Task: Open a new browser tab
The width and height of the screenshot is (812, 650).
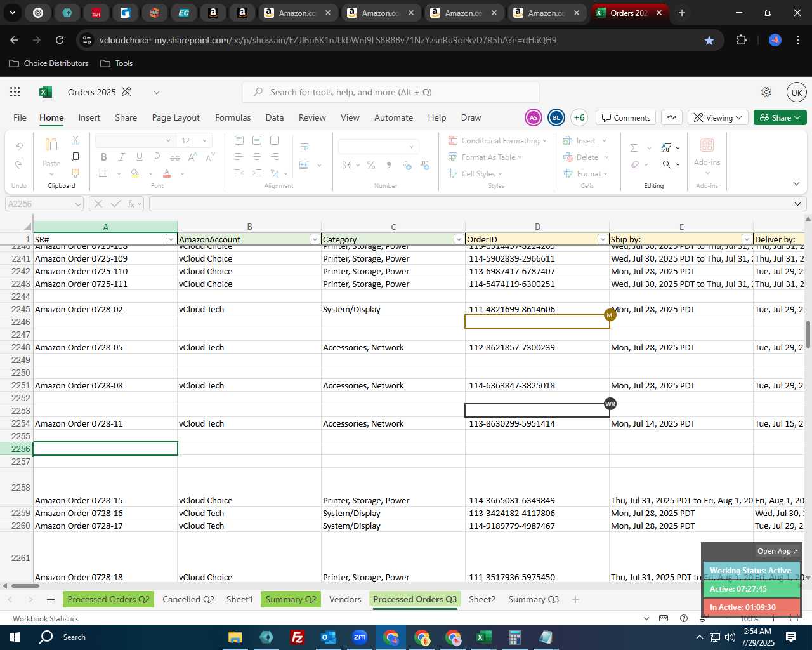Action: [x=682, y=13]
